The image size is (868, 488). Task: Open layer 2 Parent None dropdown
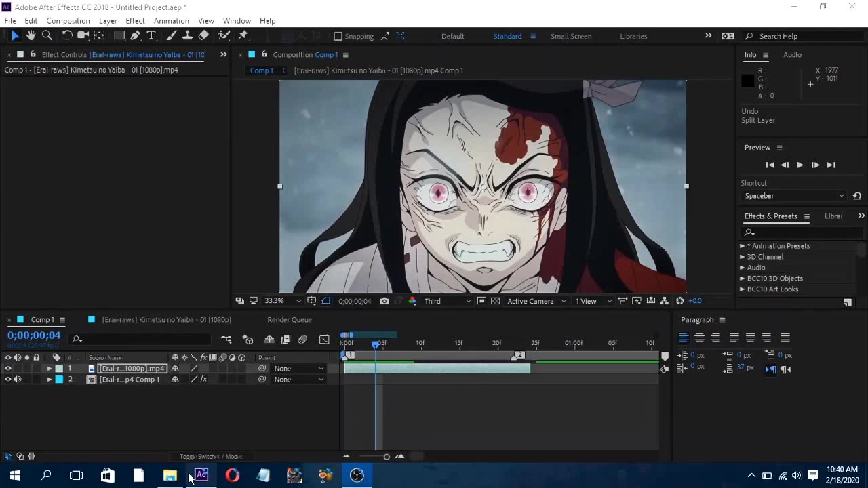pyautogui.click(x=298, y=380)
